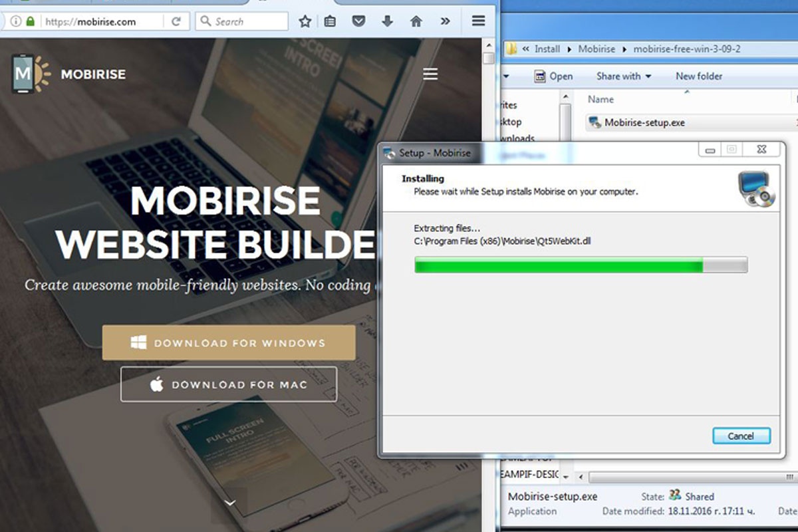Viewport: 798px width, 532px height.
Task: Click the down chevron at the webpage bottom
Action: point(230,503)
